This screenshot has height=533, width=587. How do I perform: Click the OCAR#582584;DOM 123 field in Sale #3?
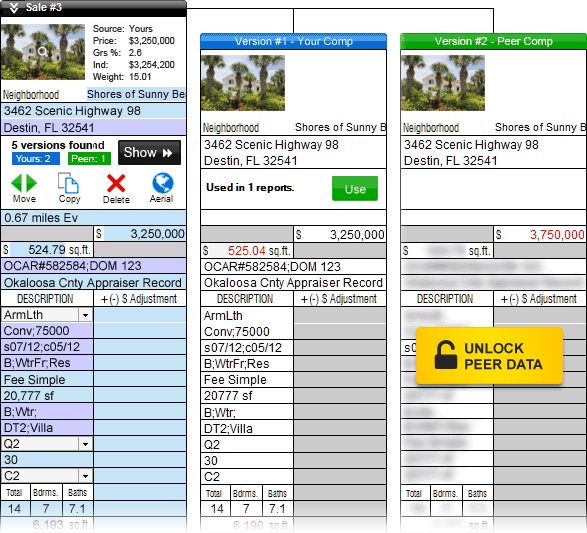94,266
